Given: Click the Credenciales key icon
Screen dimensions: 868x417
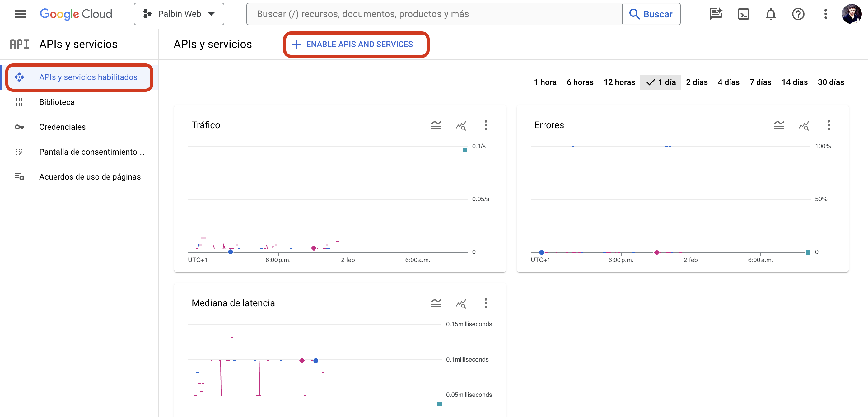Looking at the screenshot, I should coord(19,127).
